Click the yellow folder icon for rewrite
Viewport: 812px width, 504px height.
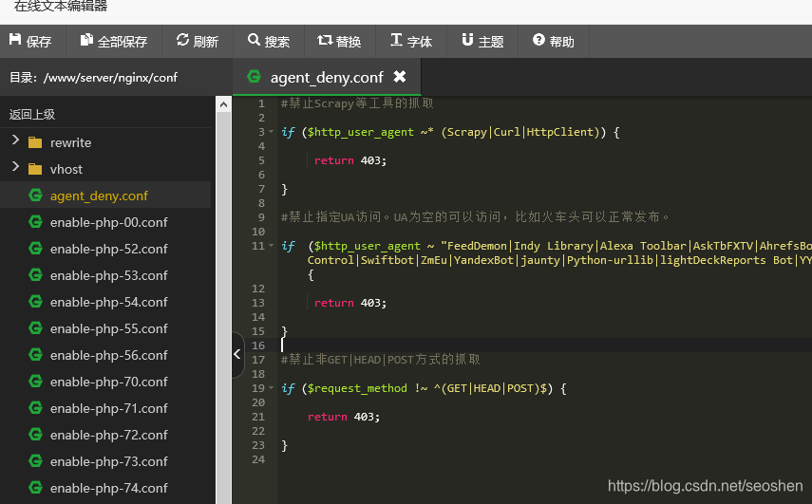pyautogui.click(x=35, y=142)
